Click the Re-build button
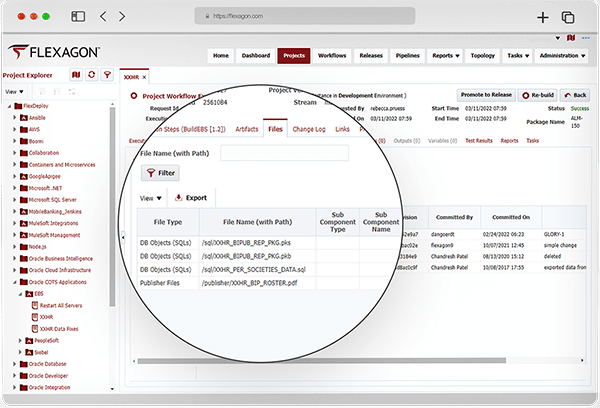The image size is (600, 408). pos(538,95)
